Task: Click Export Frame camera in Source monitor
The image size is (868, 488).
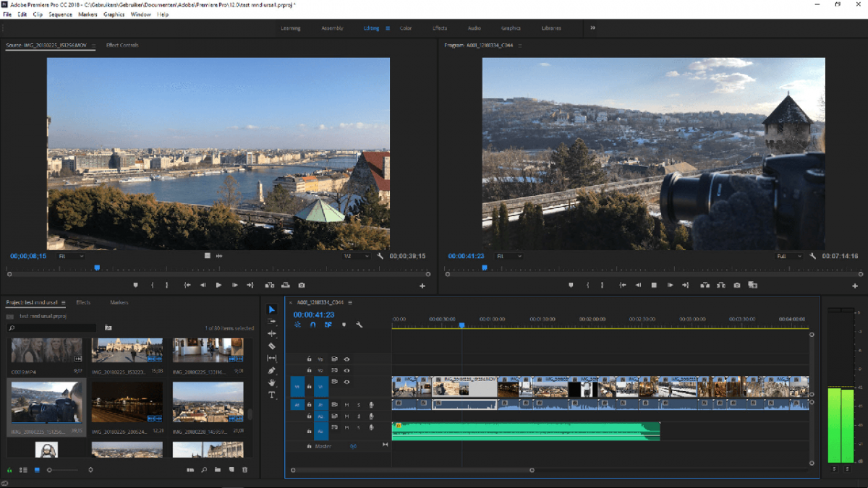Action: pos(302,286)
